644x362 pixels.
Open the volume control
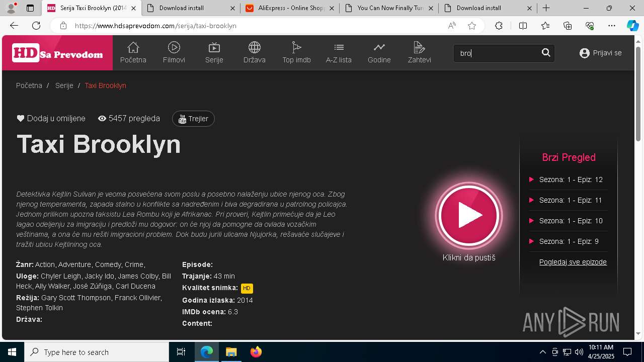click(x=579, y=352)
